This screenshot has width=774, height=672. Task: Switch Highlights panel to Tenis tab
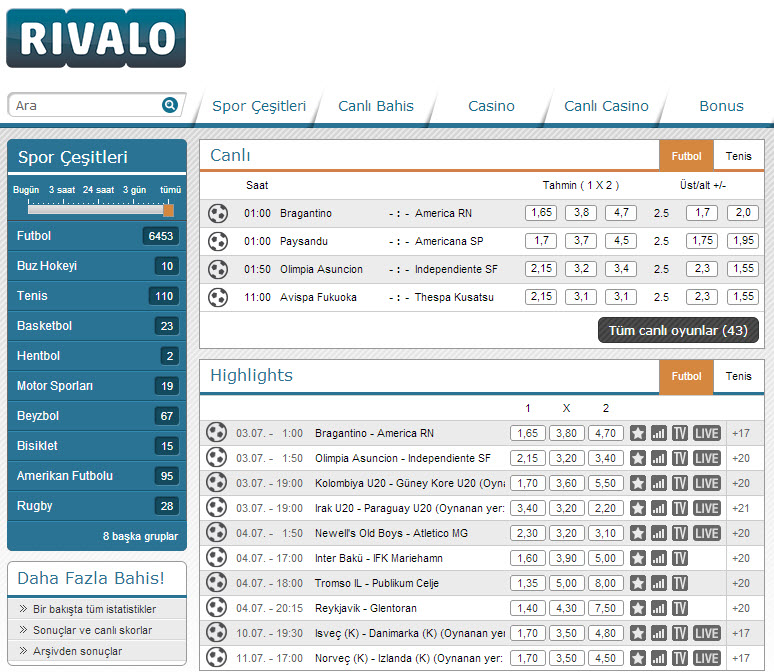(738, 376)
